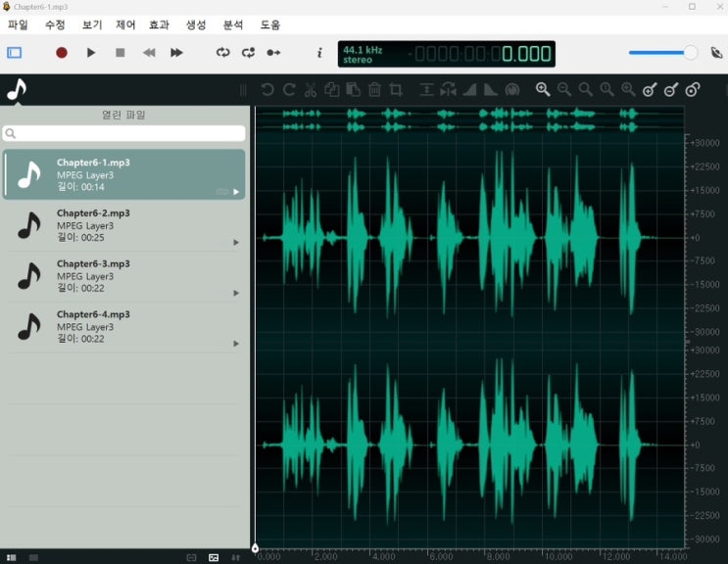Click the trash Delete icon
Screen dimensions: 728x564
374,90
